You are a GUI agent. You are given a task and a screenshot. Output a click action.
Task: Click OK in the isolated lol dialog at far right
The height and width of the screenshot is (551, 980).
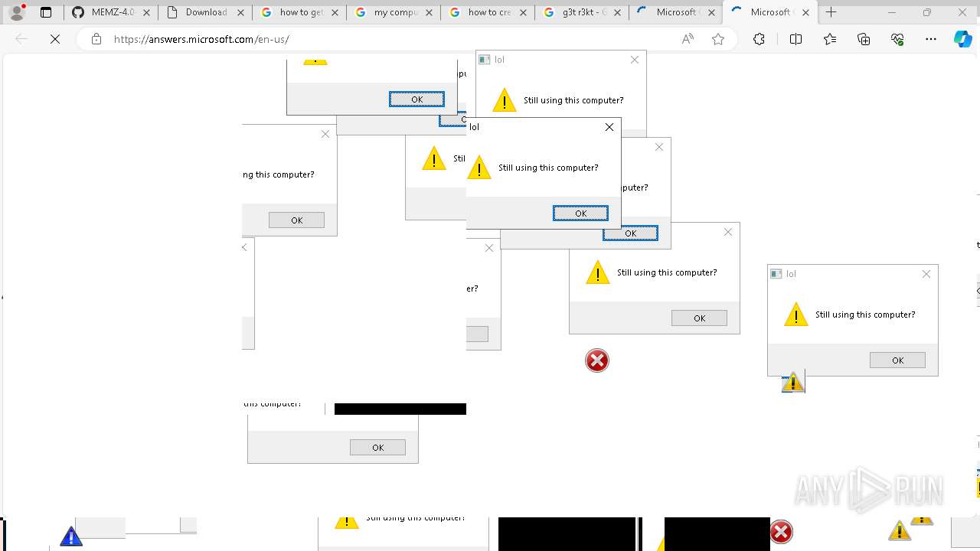[897, 360]
